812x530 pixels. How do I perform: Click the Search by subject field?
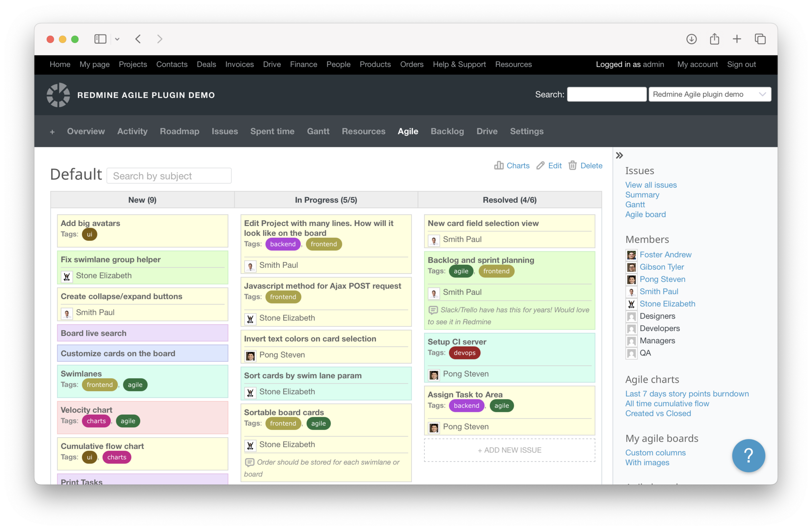169,176
